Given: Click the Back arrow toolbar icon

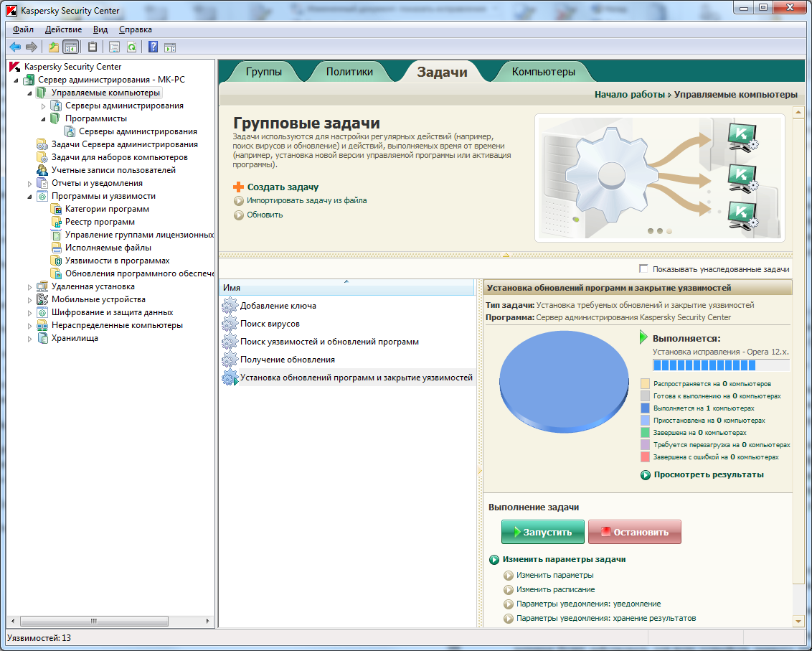Looking at the screenshot, I should pyautogui.click(x=15, y=47).
